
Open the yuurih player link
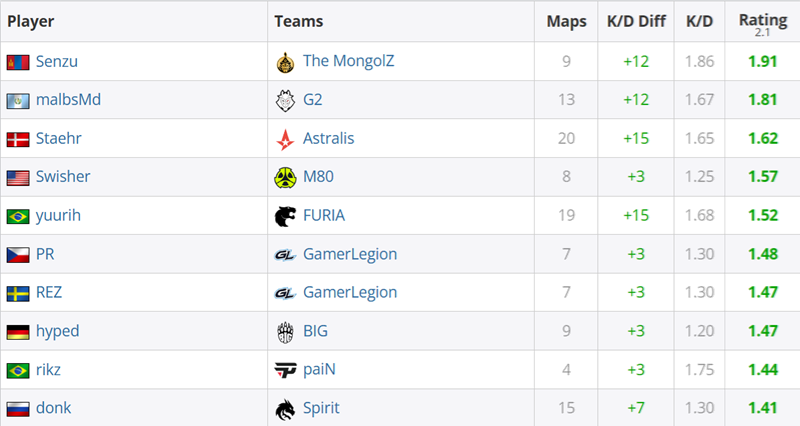pos(58,215)
